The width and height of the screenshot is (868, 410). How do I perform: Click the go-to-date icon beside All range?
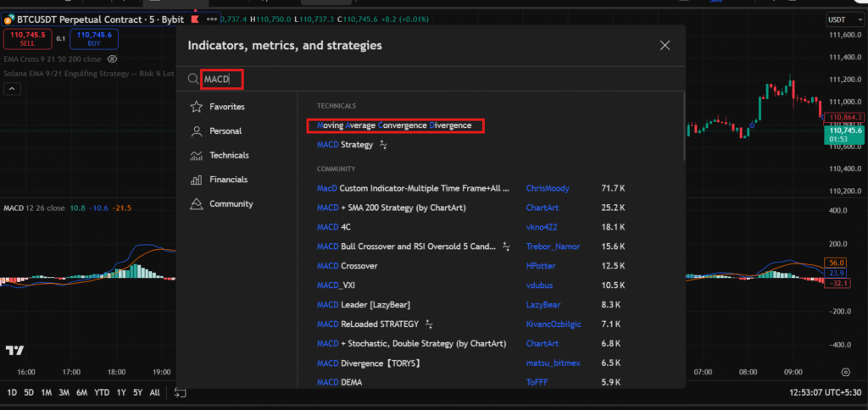[180, 393]
